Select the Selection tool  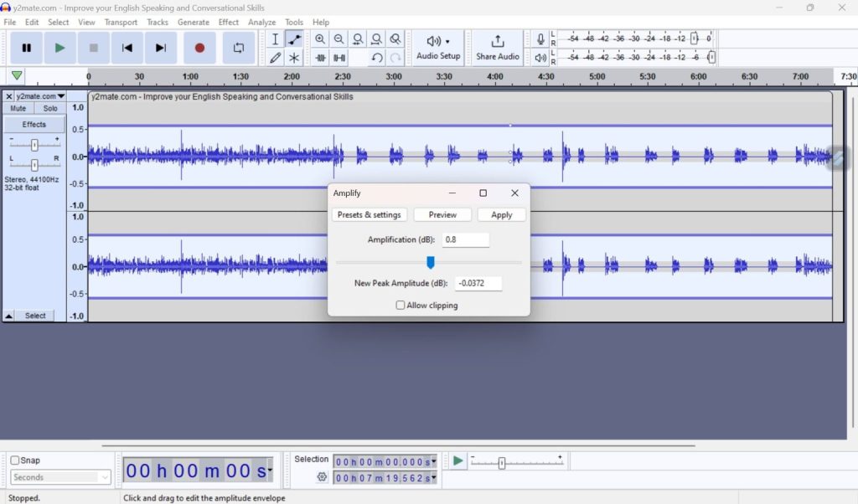point(274,39)
